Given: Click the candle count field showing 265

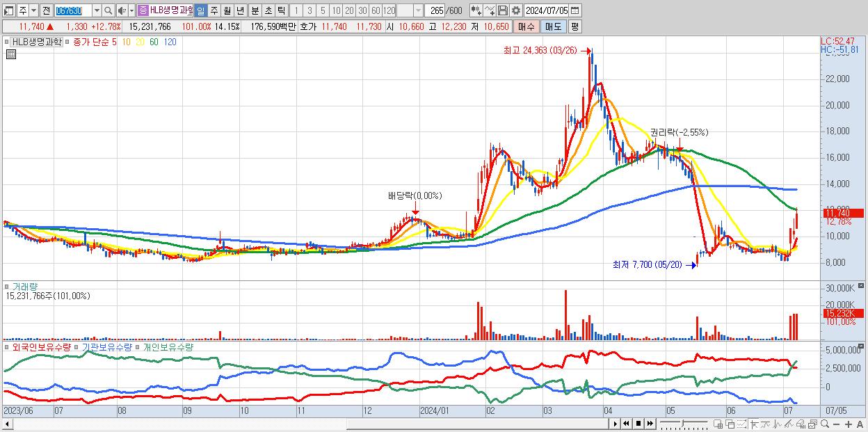Looking at the screenshot, I should point(435,10).
